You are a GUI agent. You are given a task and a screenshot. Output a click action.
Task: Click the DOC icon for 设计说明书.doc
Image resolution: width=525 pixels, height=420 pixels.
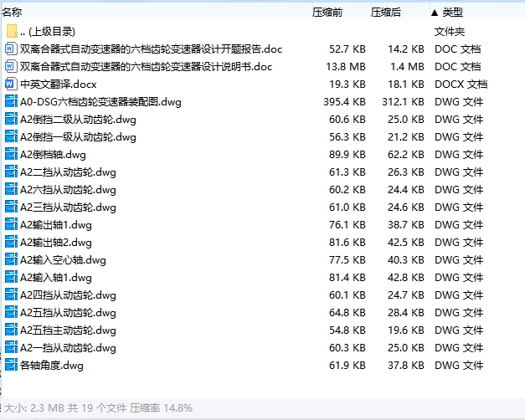pyautogui.click(x=10, y=66)
